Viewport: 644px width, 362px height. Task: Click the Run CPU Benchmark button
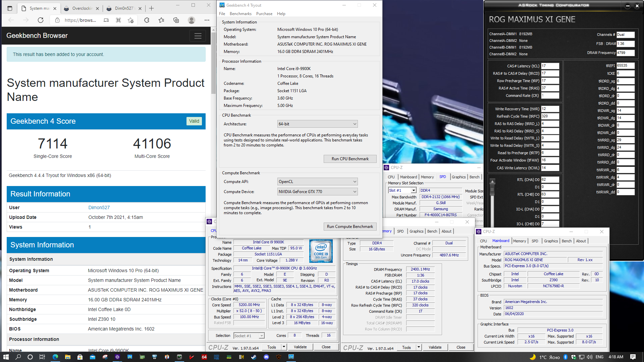coord(350,159)
